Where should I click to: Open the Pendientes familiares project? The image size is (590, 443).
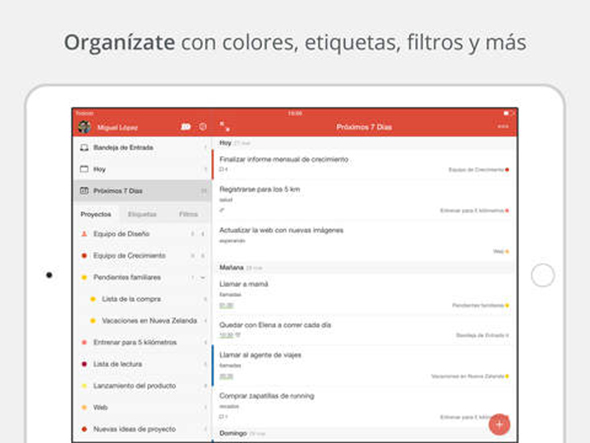pyautogui.click(x=142, y=277)
